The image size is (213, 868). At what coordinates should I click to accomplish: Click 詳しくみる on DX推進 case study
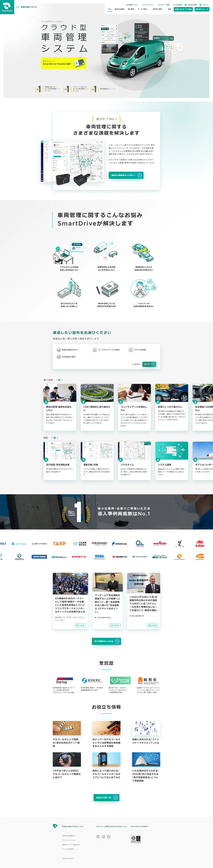pos(80,625)
